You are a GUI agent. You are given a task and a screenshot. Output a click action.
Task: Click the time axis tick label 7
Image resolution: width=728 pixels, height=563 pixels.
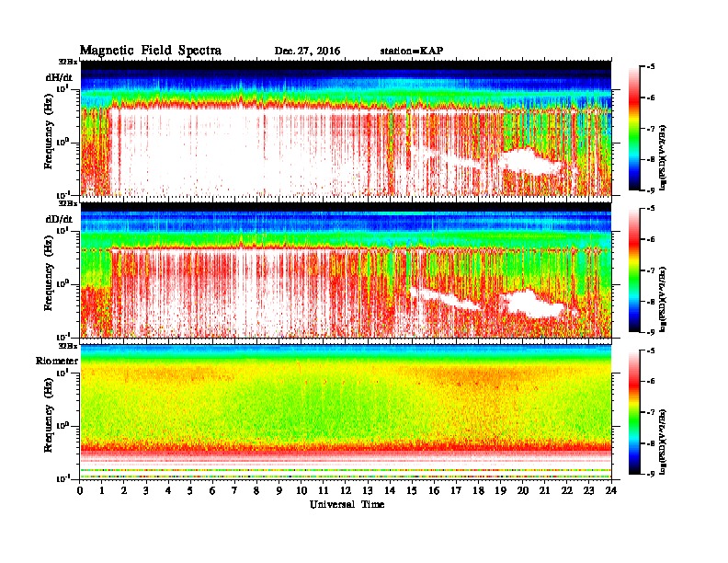tap(235, 490)
